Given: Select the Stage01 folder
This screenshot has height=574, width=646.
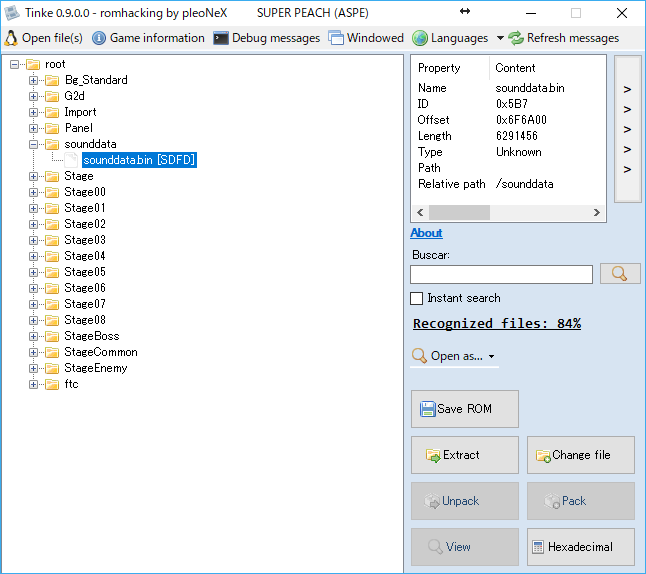Looking at the screenshot, I should (85, 208).
